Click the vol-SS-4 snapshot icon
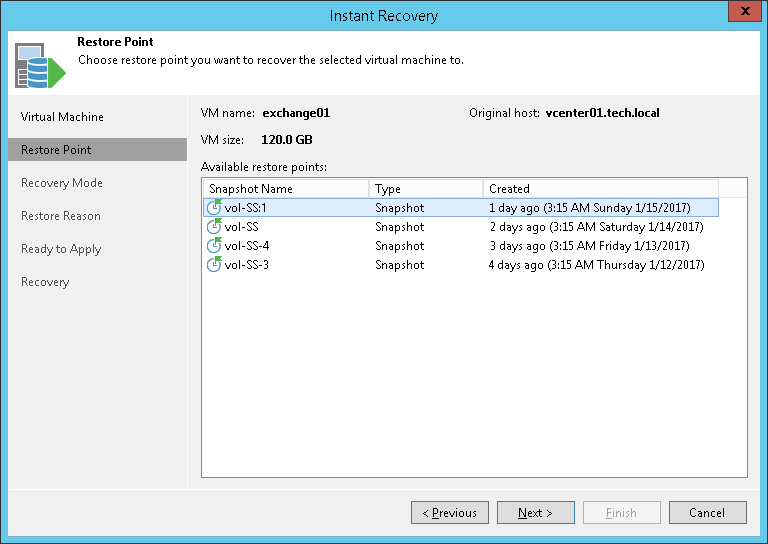Image resolution: width=768 pixels, height=544 pixels. [x=214, y=246]
